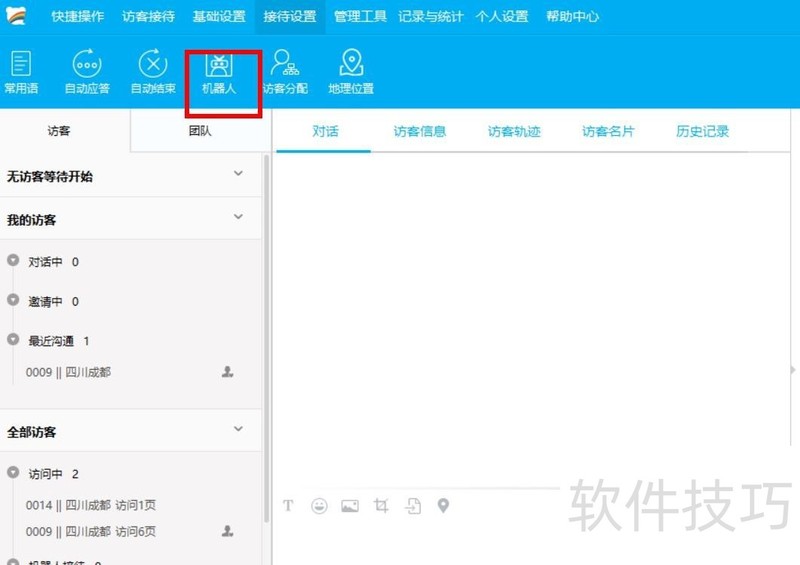This screenshot has width=800, height=565.
Task: Select visitor 0009 || 四川成都 访问6页
Action: (91, 531)
